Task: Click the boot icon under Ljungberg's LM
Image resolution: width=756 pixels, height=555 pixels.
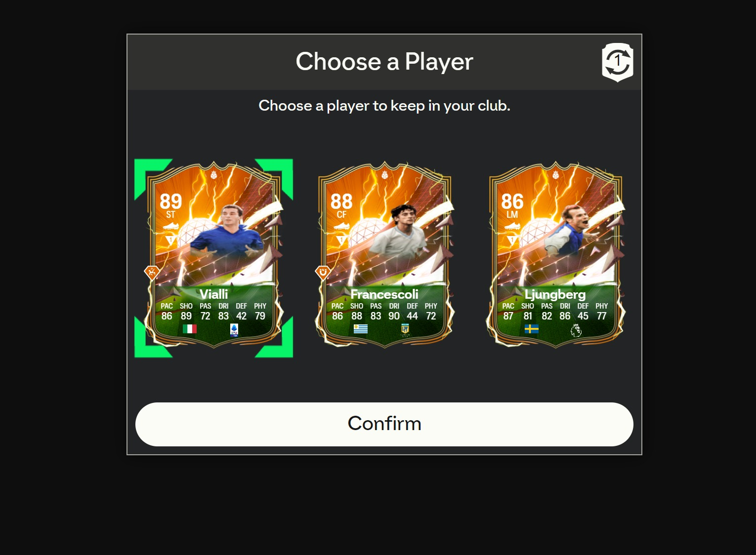Action: (512, 226)
